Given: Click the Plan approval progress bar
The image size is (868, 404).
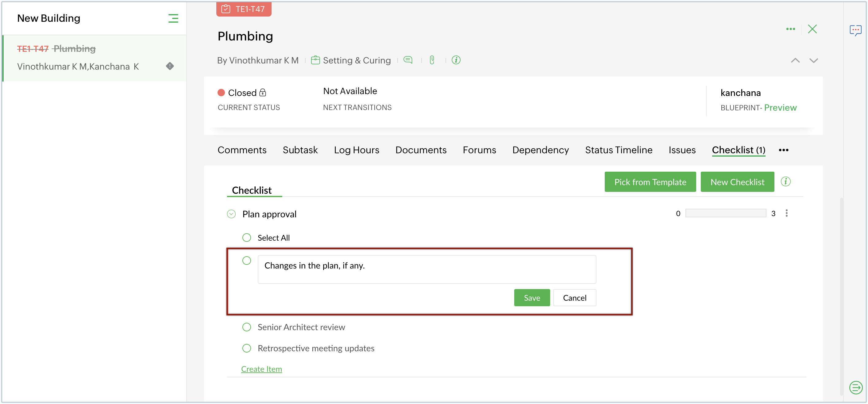Looking at the screenshot, I should (x=725, y=213).
